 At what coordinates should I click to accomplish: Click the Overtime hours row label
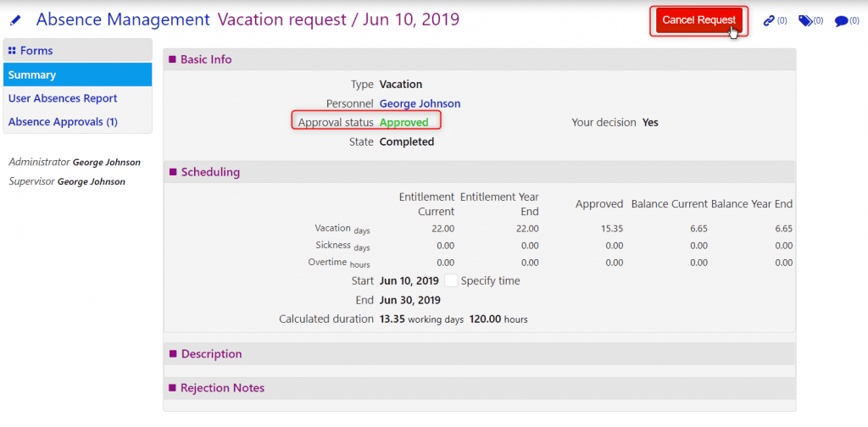339,263
